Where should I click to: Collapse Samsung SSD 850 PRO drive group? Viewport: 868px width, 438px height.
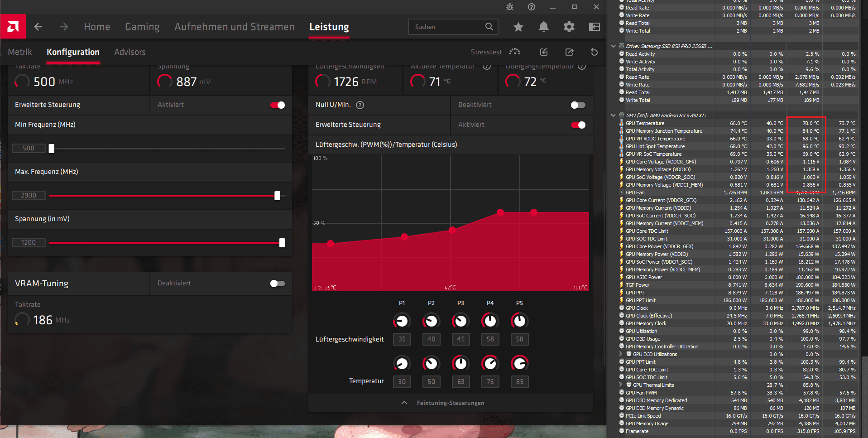click(614, 46)
